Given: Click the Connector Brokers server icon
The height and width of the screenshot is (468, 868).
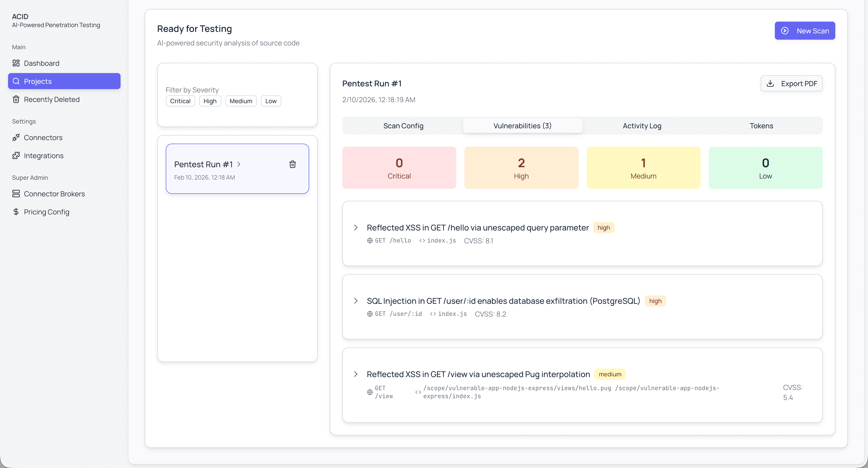Looking at the screenshot, I should pyautogui.click(x=16, y=193).
